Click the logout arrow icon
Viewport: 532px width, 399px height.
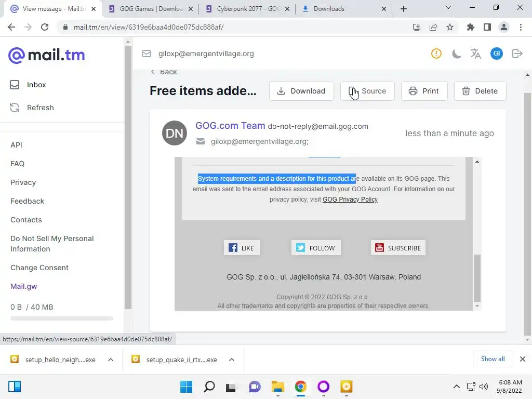click(x=517, y=54)
